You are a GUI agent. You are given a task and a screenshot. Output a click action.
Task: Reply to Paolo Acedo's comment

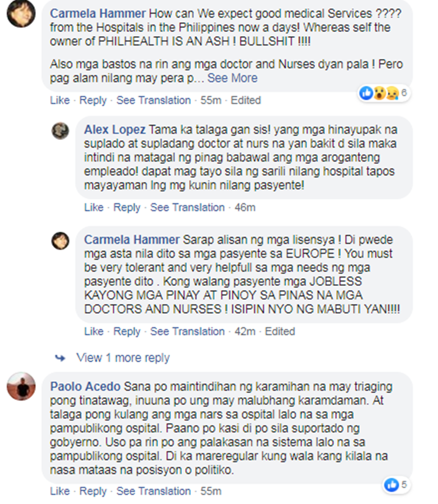click(x=93, y=491)
